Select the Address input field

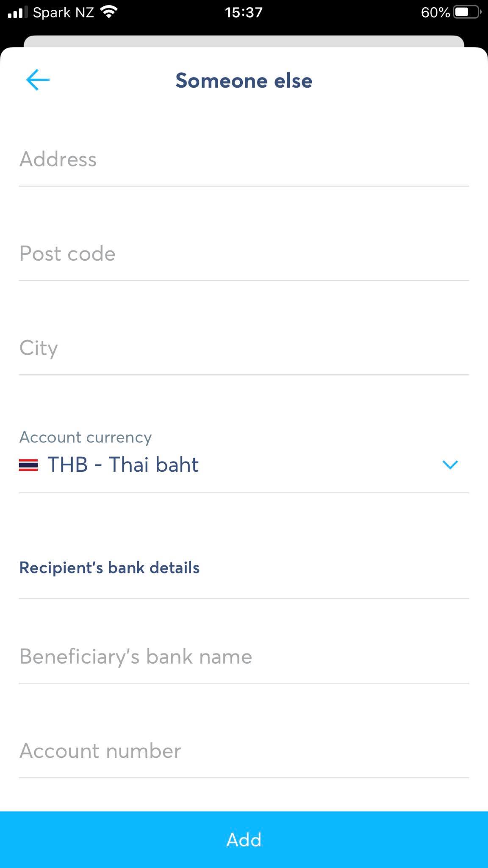tap(244, 159)
